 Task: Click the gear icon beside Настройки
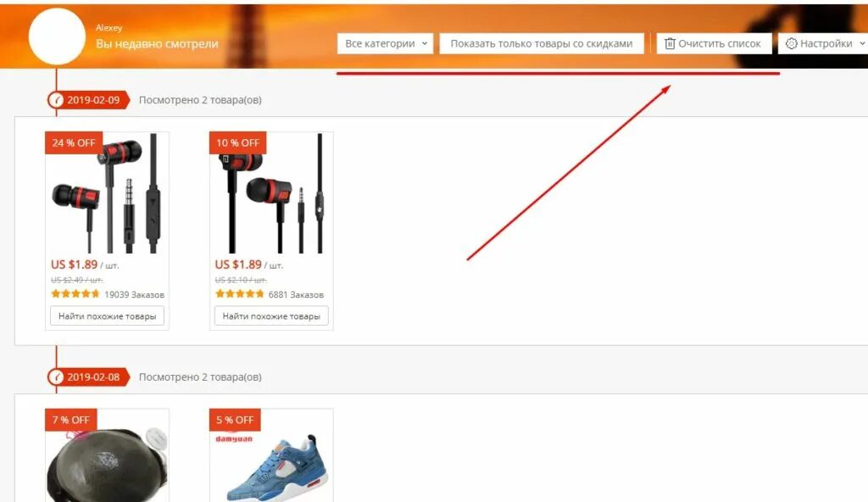[791, 43]
